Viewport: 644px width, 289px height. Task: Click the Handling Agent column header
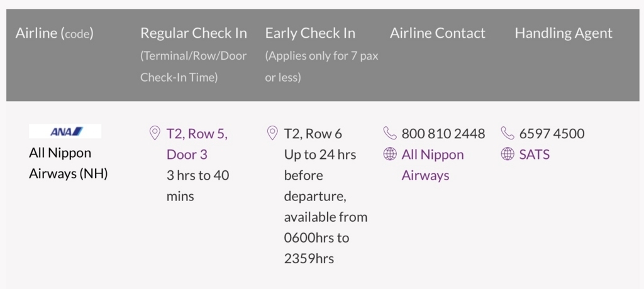[563, 33]
